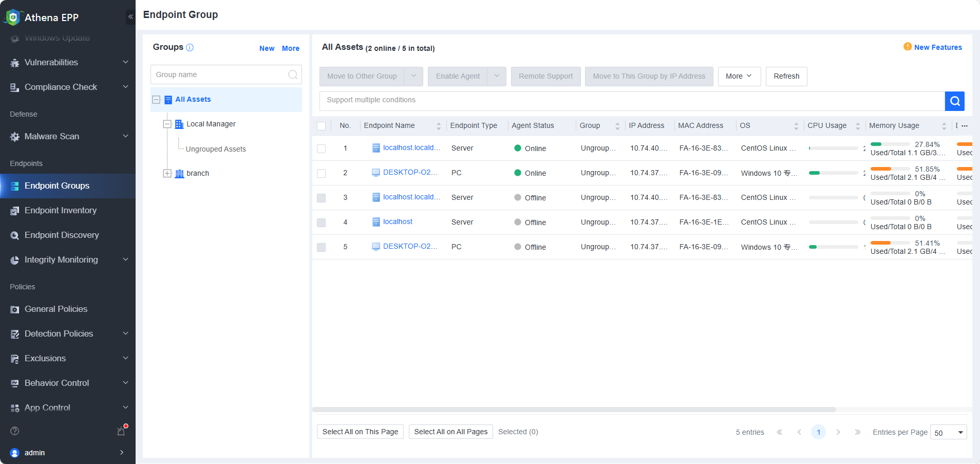Click the Integrity Monitoring pie icon
This screenshot has width=980, height=464.
(x=15, y=260)
